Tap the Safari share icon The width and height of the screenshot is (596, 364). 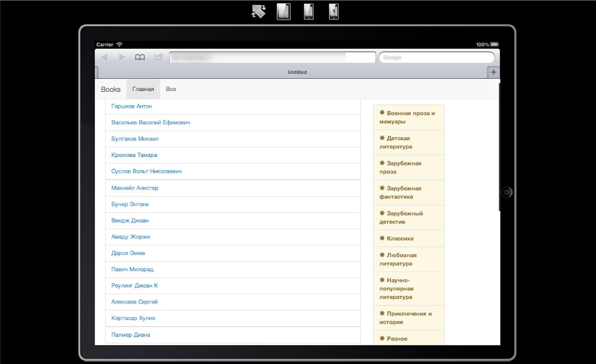click(158, 57)
